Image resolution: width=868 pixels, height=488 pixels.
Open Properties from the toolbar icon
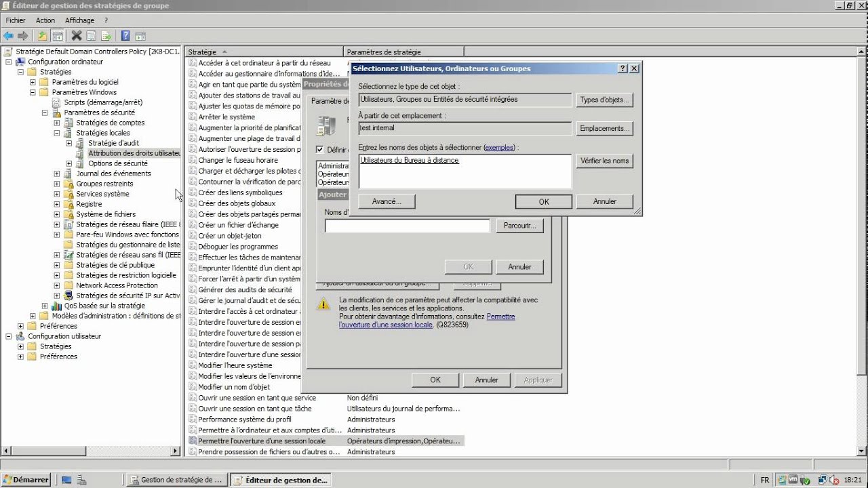[92, 36]
